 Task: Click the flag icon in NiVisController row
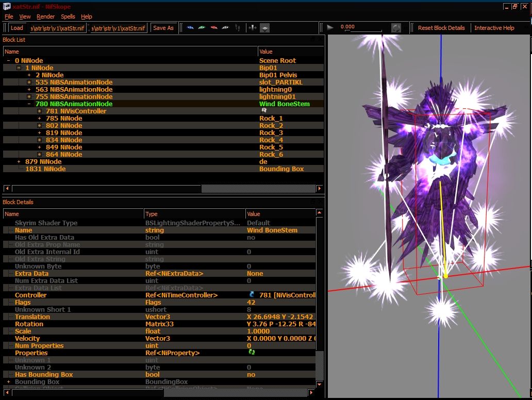[263, 111]
